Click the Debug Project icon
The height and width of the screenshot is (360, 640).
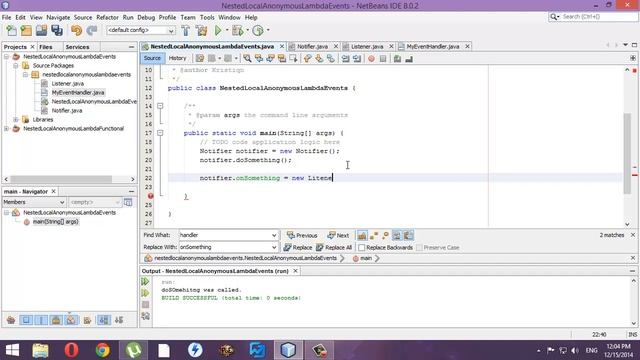coord(237,30)
